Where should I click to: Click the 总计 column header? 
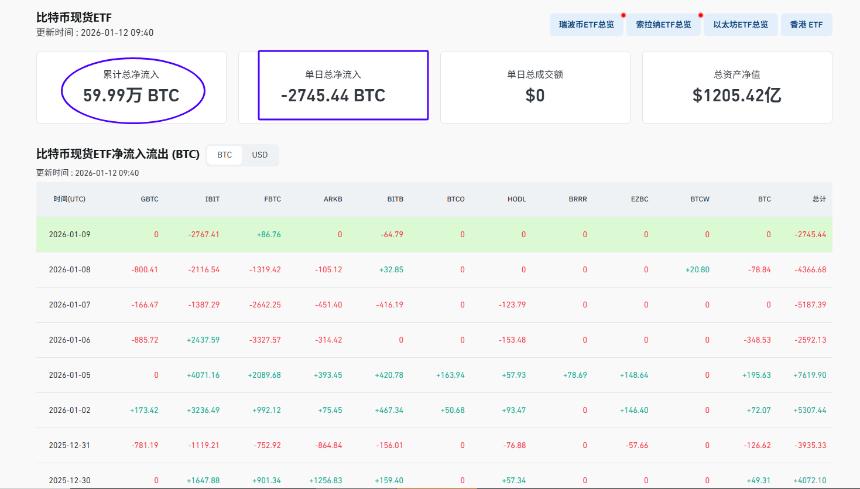819,199
